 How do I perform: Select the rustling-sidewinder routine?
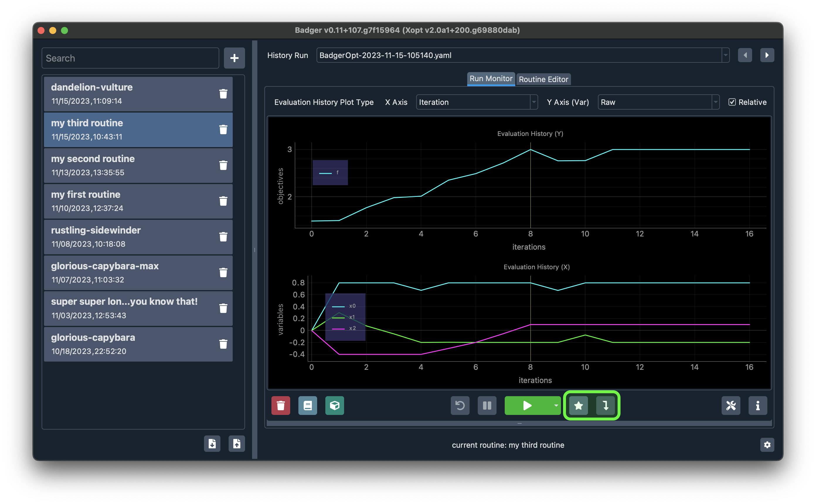pos(138,237)
